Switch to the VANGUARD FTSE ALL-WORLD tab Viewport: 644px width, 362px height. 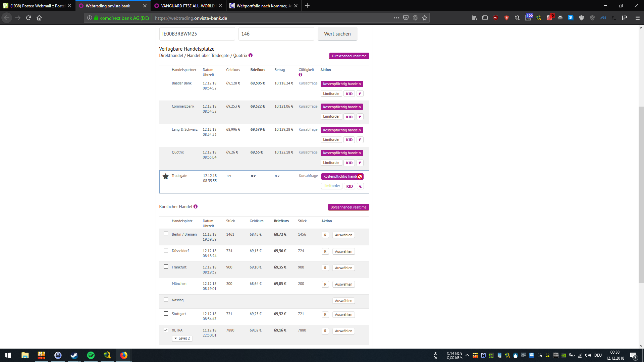coord(188,6)
